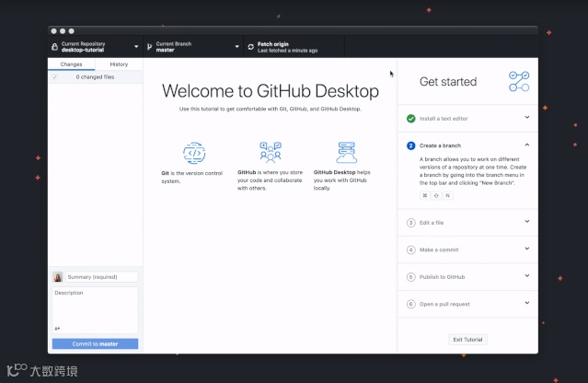This screenshot has width=588, height=383.
Task: Click the N key shortcut badge
Action: coord(448,195)
